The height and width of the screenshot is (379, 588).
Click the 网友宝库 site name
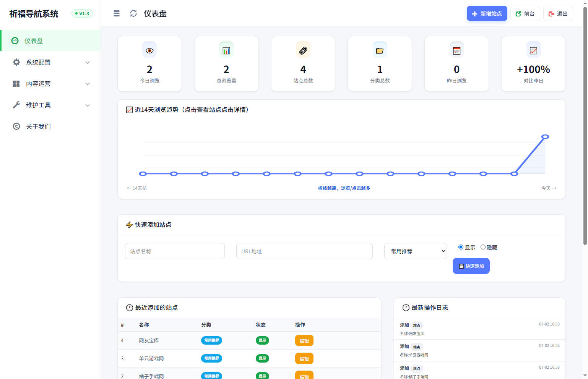pos(149,340)
